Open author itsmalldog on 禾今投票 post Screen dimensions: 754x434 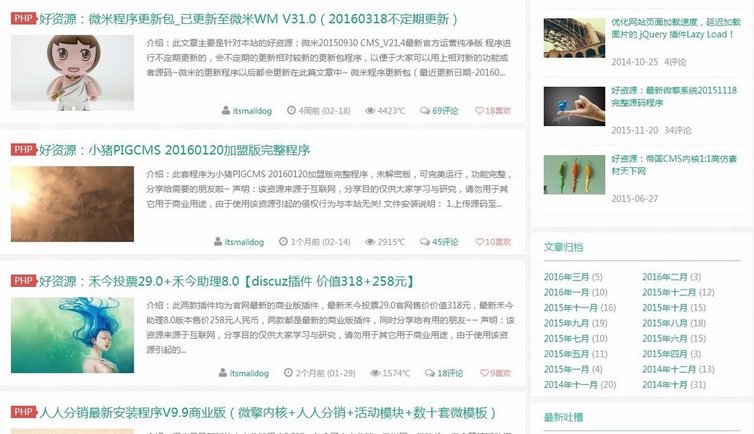(x=249, y=373)
